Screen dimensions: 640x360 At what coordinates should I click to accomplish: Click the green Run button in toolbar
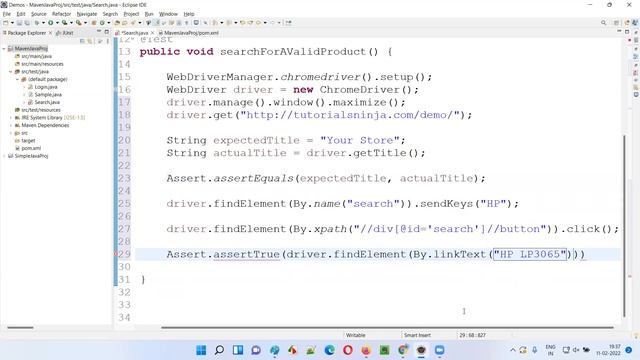click(50, 23)
